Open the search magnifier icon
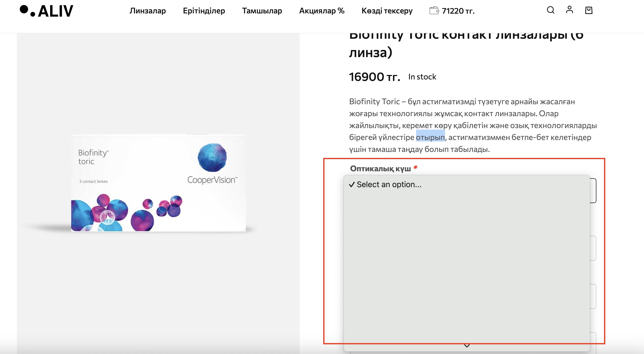The height and width of the screenshot is (354, 644). 550,10
